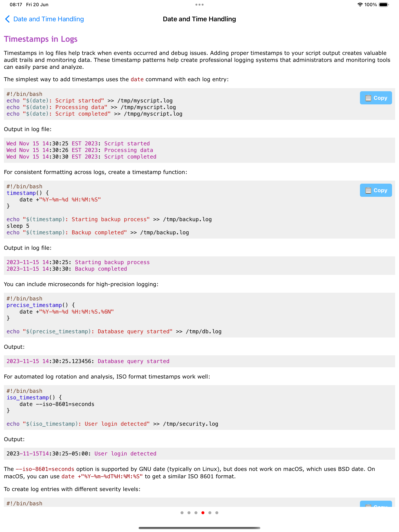399x532 pixels.
Task: Check the Wi-Fi status icon
Action: click(x=360, y=5)
